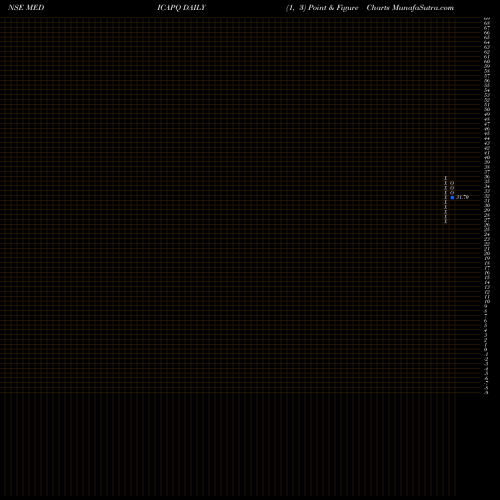500x500 pixels.
Task: Click the 'ICAPQ DAILY' chart title
Action: (x=182, y=8)
